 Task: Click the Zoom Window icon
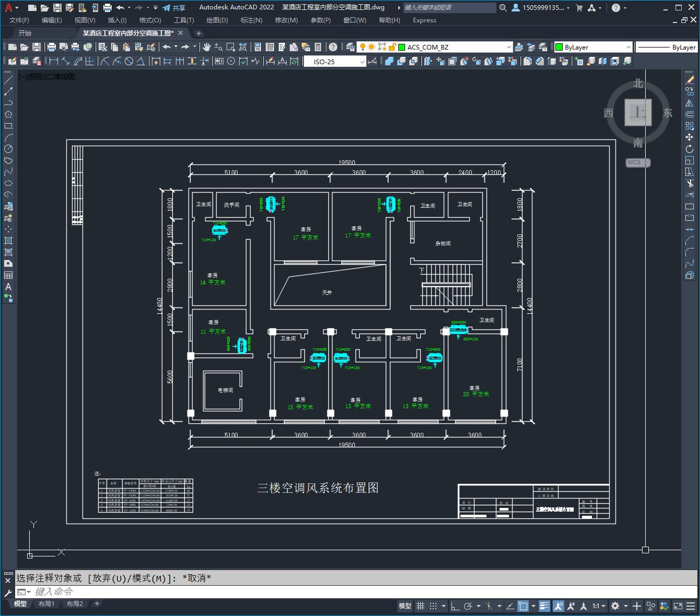coord(230,47)
